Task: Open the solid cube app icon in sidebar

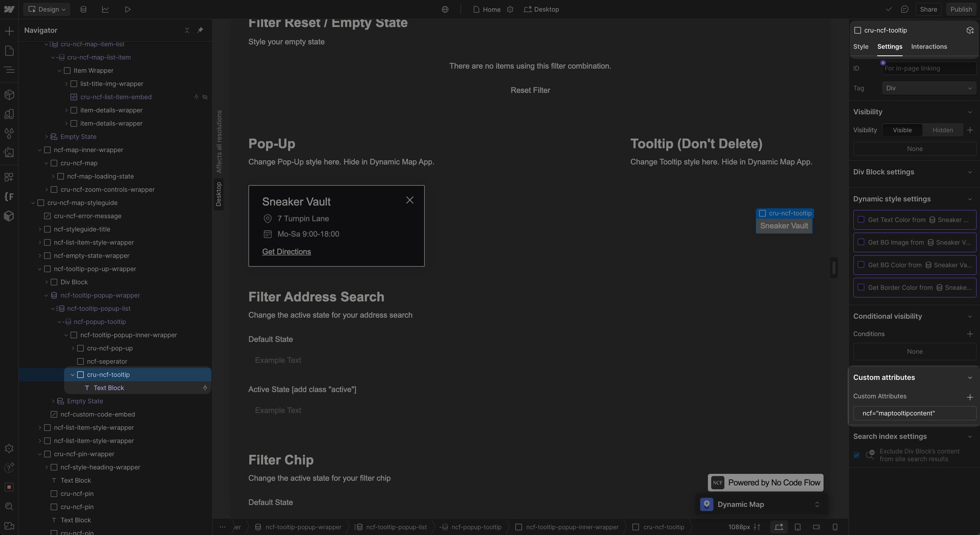Action: pyautogui.click(x=9, y=216)
